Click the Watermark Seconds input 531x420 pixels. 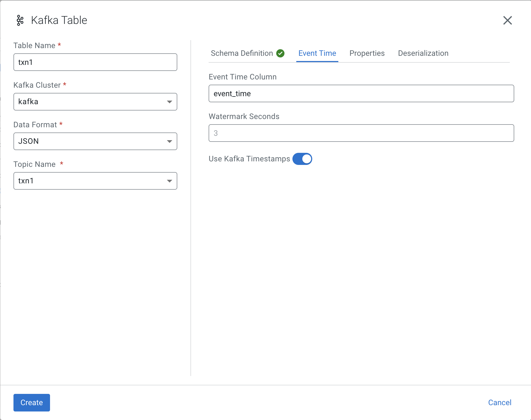[x=361, y=133]
